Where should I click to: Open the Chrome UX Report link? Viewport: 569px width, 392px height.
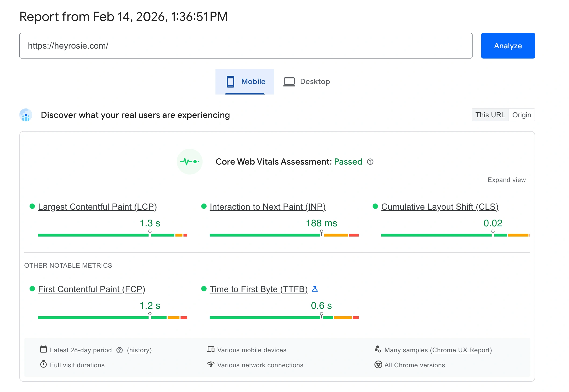click(x=461, y=350)
